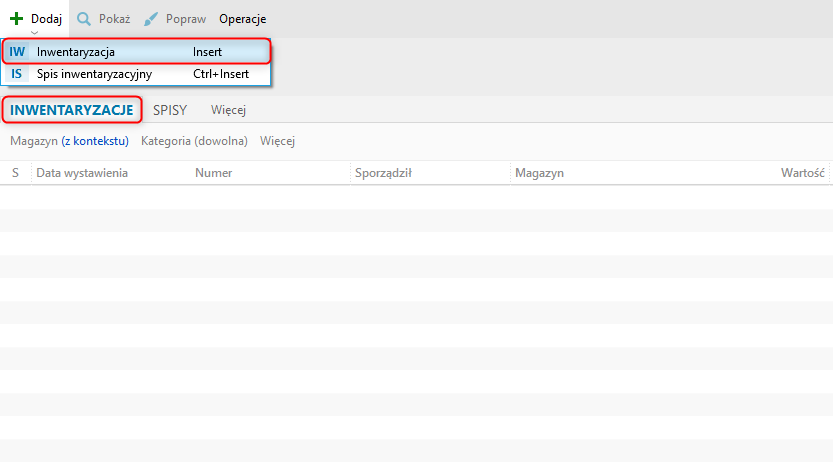Select the IW Inwentaryzacja icon
Screen dimensions: 833x469
(x=17, y=52)
